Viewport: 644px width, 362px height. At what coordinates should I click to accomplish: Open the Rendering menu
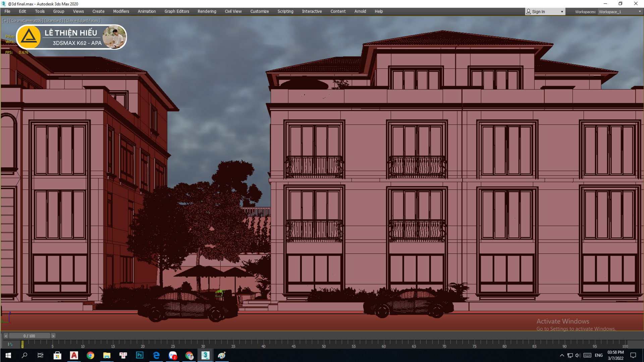point(207,11)
